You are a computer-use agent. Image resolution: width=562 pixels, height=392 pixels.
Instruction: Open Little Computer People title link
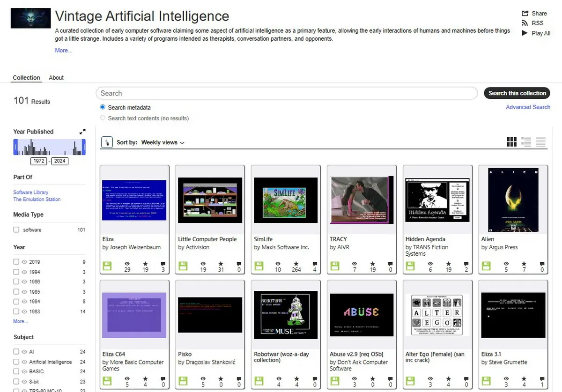207,239
